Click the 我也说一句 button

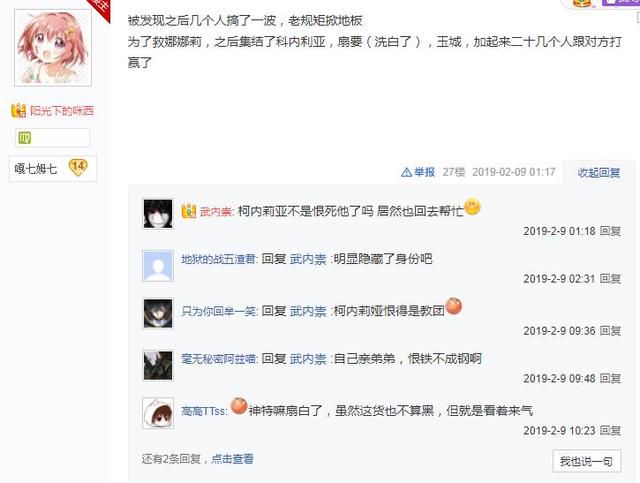pos(587,461)
